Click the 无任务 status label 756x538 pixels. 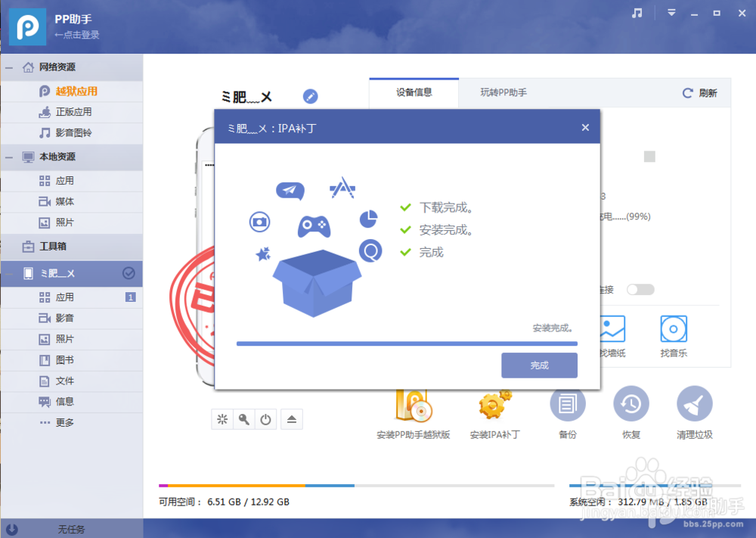(71, 530)
